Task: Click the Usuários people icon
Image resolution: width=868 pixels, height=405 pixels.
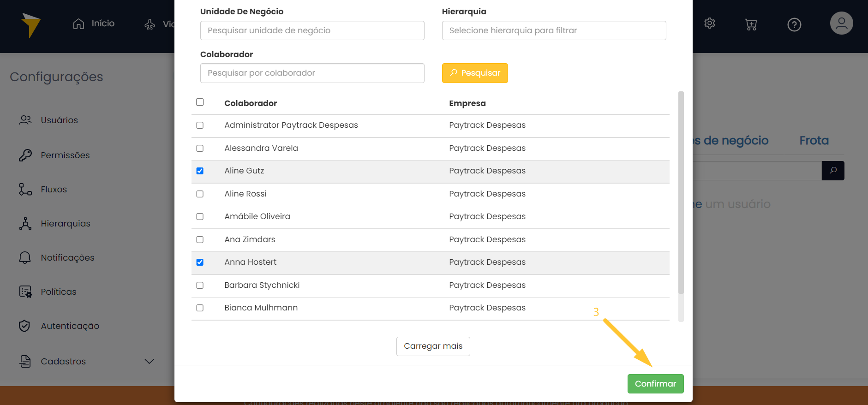Action: (25, 120)
